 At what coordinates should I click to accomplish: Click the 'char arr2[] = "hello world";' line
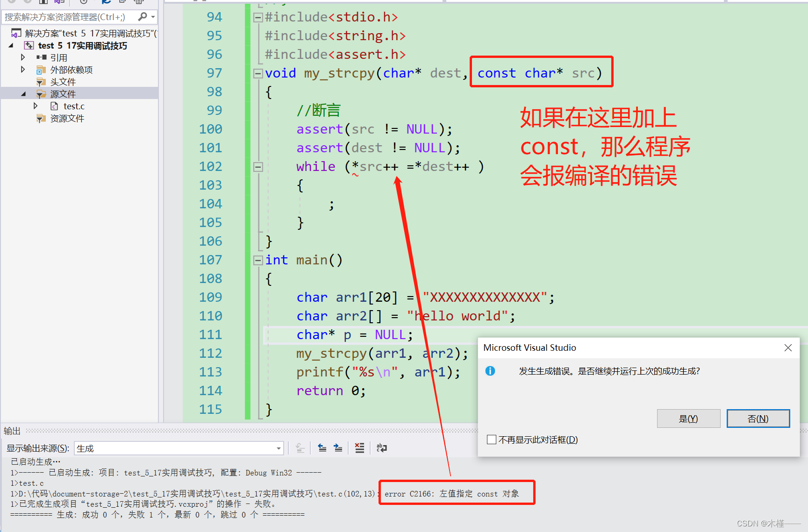[406, 316]
